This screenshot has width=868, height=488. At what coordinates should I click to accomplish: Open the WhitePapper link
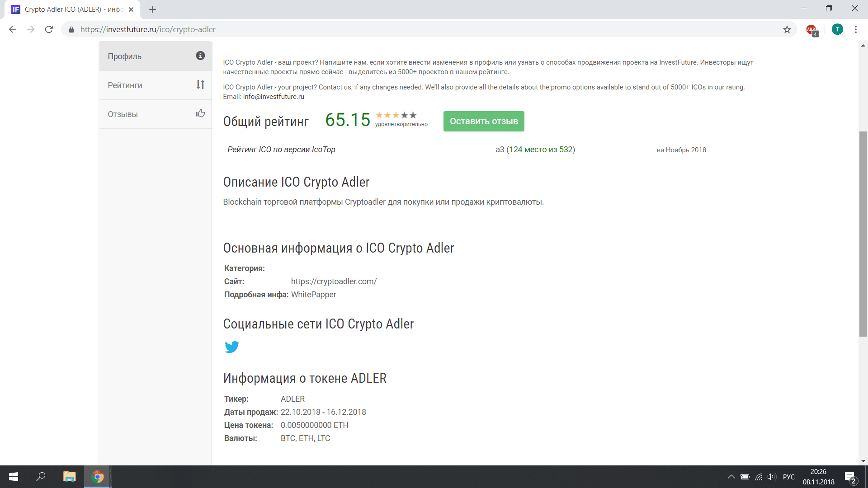tap(313, 295)
